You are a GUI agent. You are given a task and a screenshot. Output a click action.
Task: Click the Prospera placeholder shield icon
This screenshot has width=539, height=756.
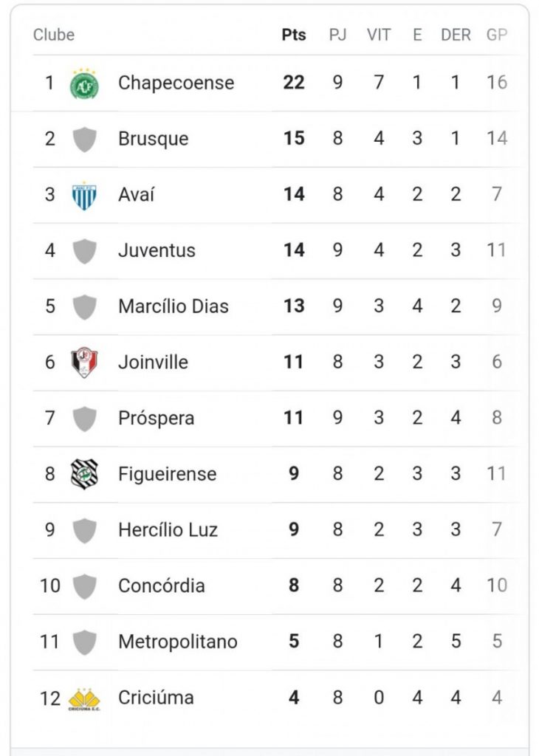click(x=84, y=419)
